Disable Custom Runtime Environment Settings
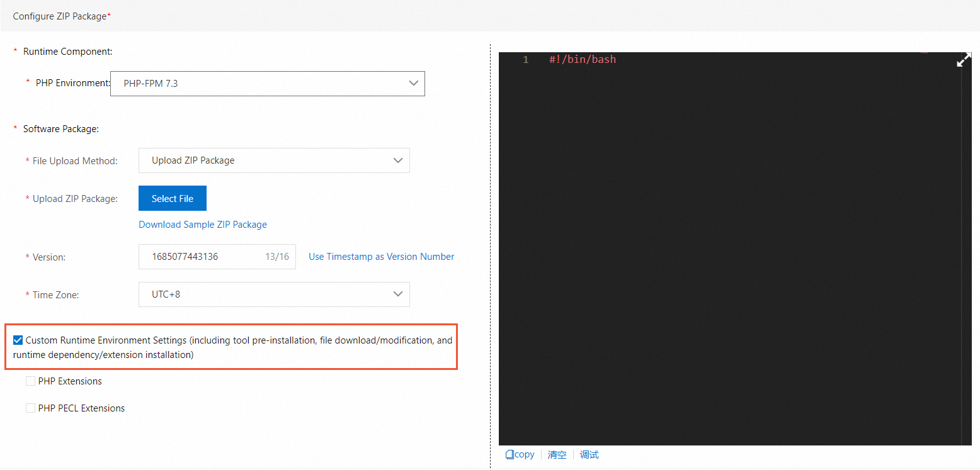The height and width of the screenshot is (470, 980). point(18,340)
